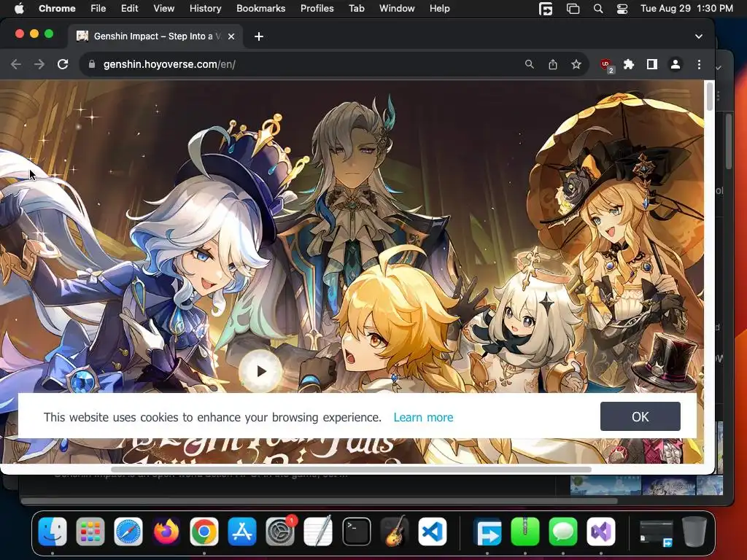Open Chrome's three-dot menu
Screen dimensions: 747x560
pos(699,64)
